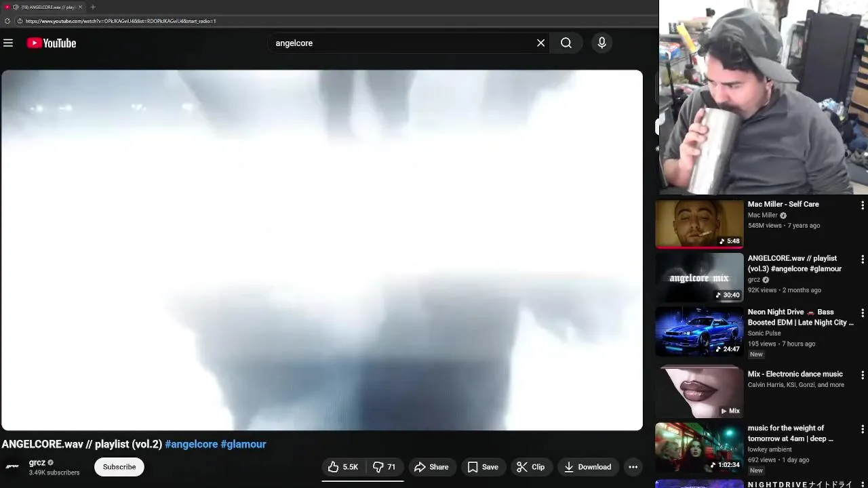The image size is (868, 488).
Task: Subscribe to the grcz channel
Action: 119,467
